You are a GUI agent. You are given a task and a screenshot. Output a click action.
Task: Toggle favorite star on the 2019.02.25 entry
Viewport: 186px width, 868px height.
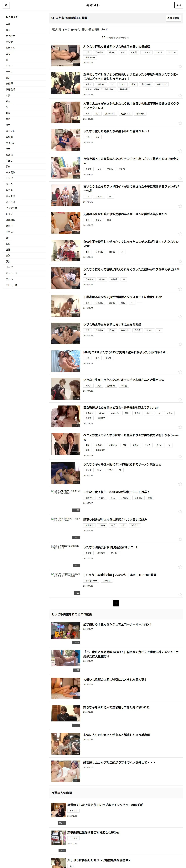tap(180, 233)
